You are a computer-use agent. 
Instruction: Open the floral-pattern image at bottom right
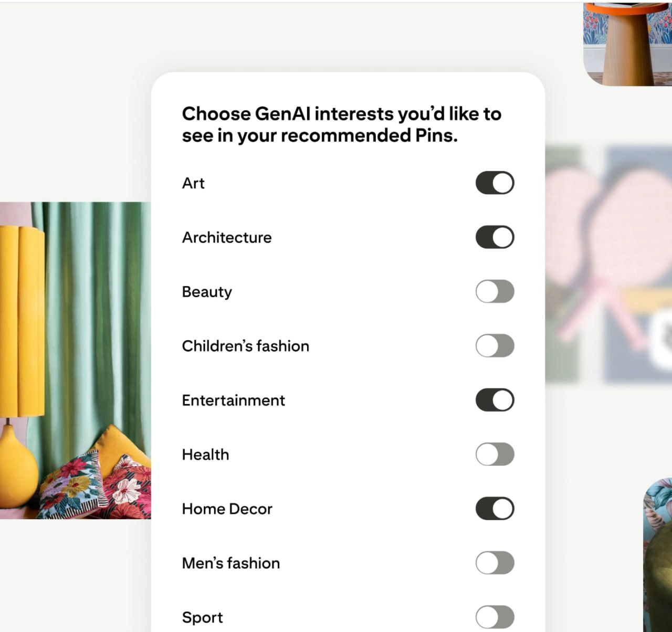pyautogui.click(x=657, y=555)
